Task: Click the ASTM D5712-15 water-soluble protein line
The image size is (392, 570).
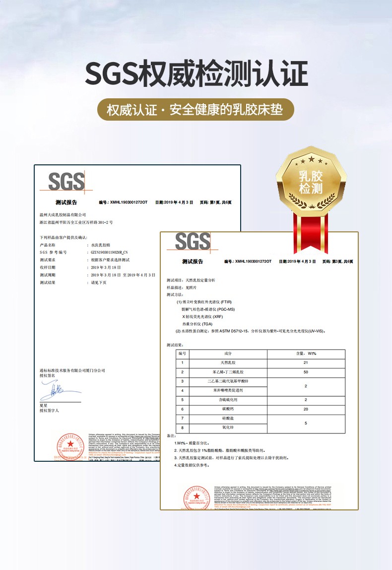Action: tap(250, 331)
